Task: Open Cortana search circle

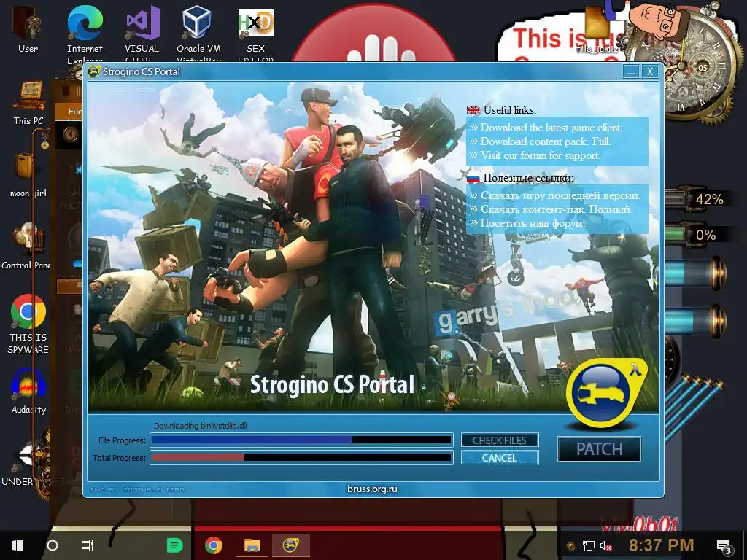Action: (53, 545)
